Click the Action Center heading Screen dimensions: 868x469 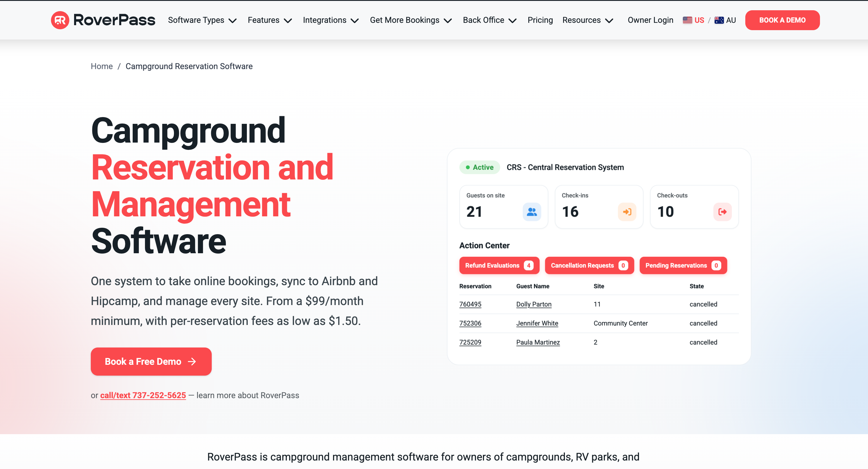[x=484, y=245]
